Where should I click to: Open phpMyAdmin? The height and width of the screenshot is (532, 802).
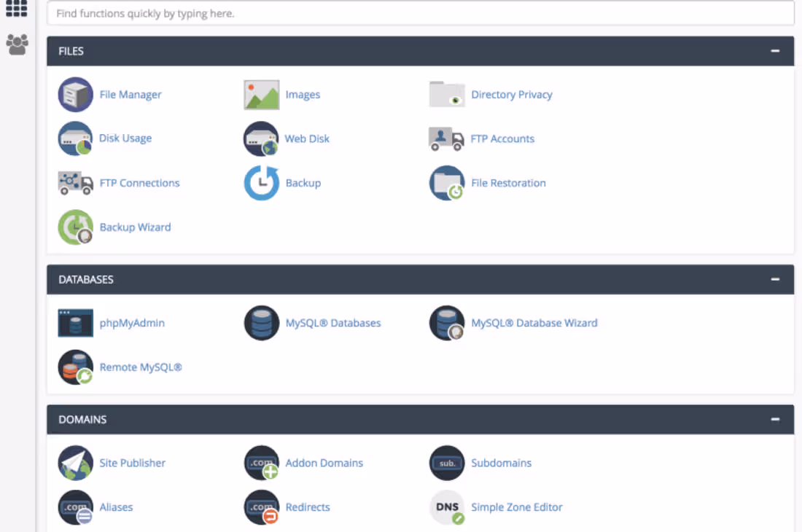132,323
